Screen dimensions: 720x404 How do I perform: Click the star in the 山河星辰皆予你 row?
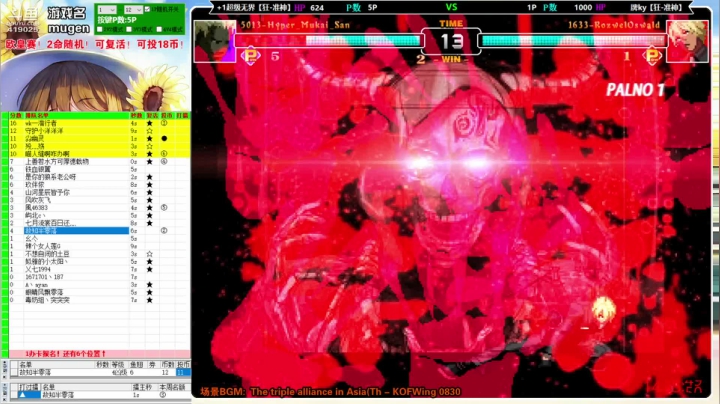click(149, 192)
